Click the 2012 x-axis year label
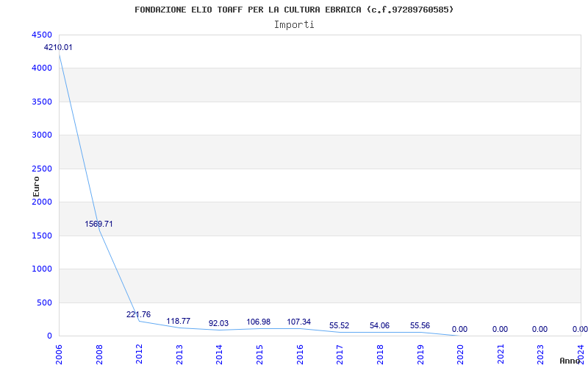 click(x=139, y=355)
